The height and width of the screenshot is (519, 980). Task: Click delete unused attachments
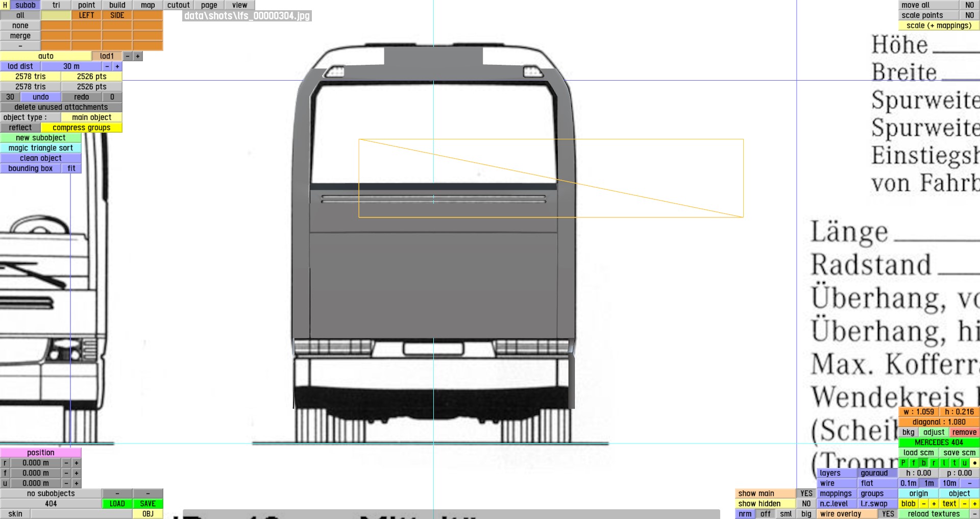click(x=61, y=107)
